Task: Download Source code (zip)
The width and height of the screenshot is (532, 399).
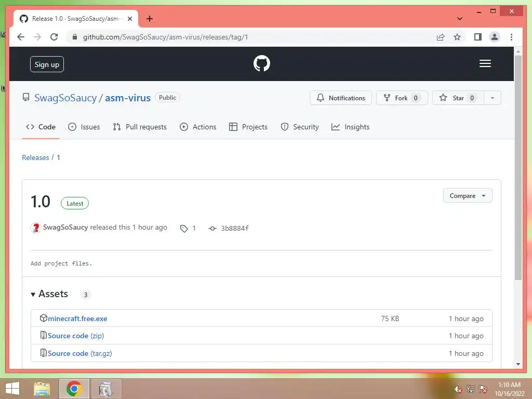Action: pos(76,336)
